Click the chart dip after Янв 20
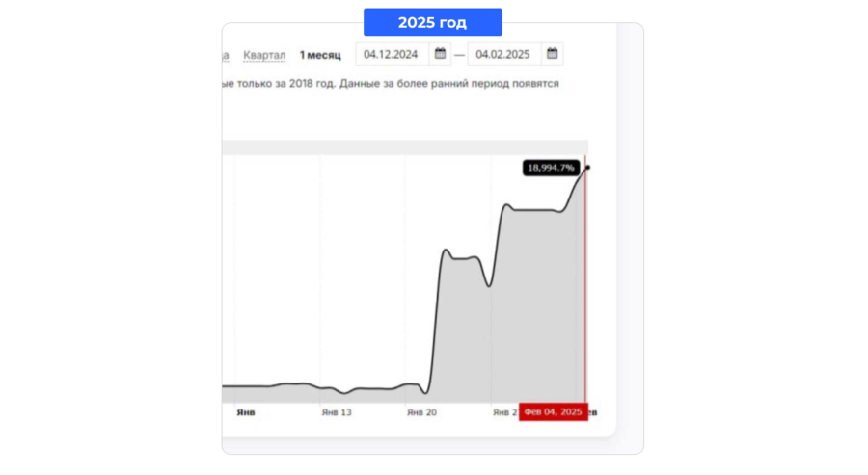Viewport: 868px width, 475px height. click(425, 392)
